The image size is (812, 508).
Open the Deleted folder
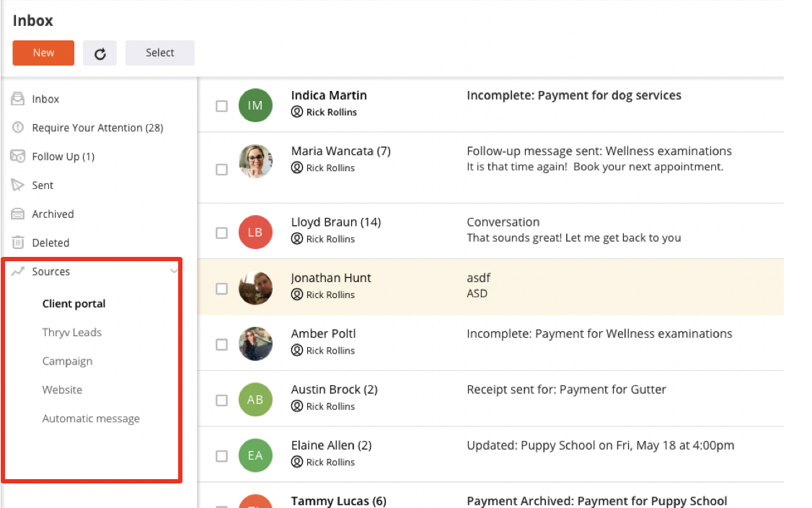point(50,242)
